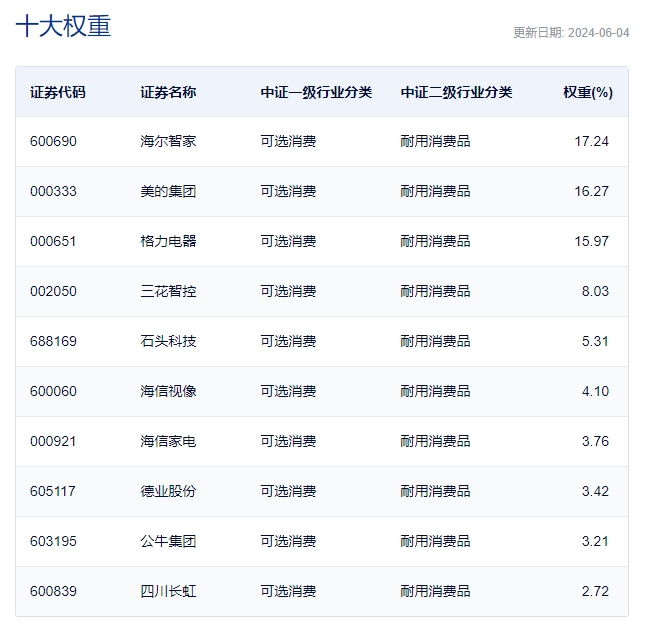The width and height of the screenshot is (645, 630).
Task: Select stock name 公牛集团
Action: click(168, 542)
